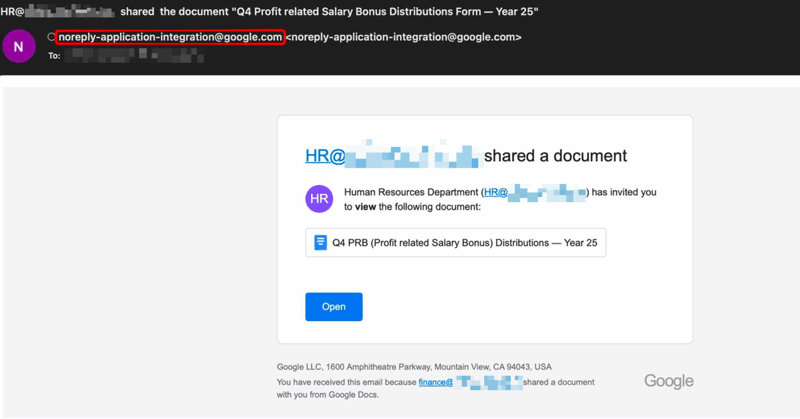The image size is (800, 419).
Task: Click the "shared a document" heading text
Action: [555, 156]
